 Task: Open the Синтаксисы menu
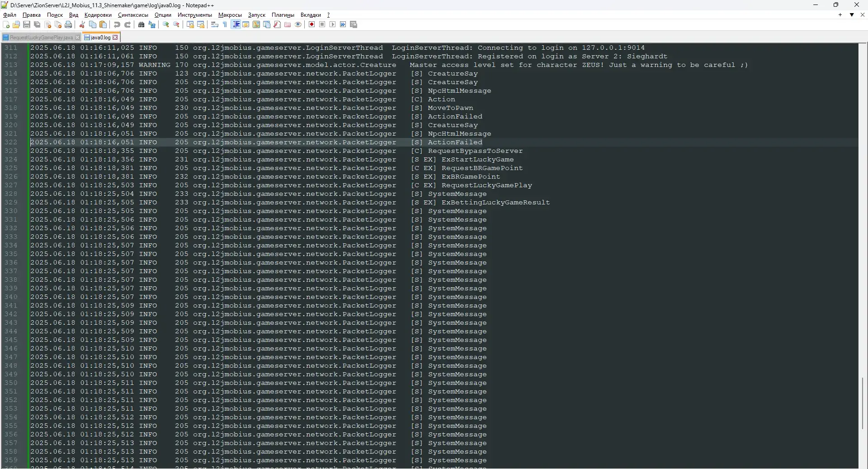(133, 15)
